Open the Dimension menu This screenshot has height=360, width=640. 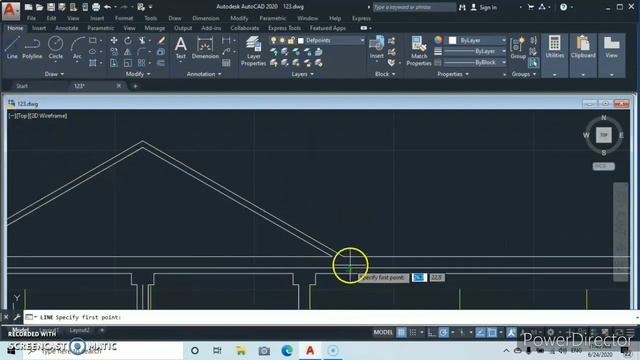(206, 18)
